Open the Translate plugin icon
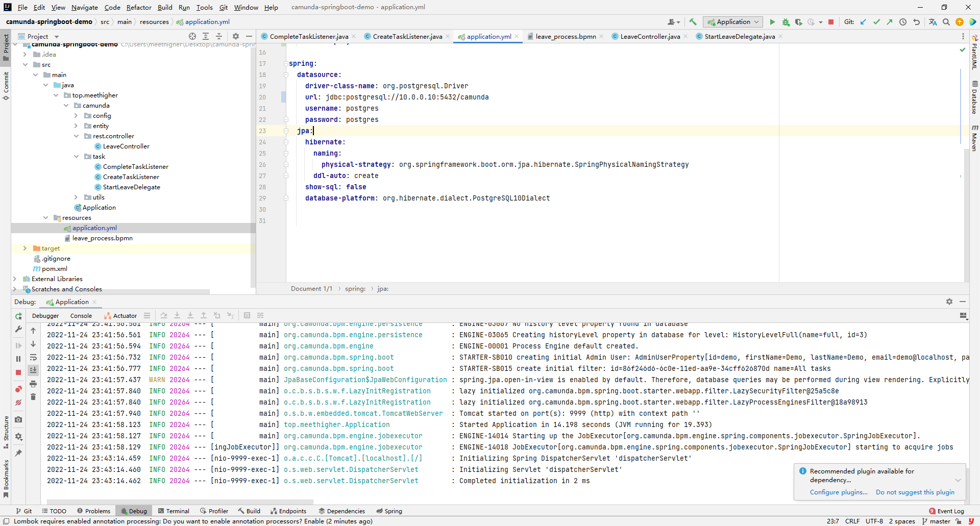Image resolution: width=980 pixels, height=526 pixels. [933, 22]
